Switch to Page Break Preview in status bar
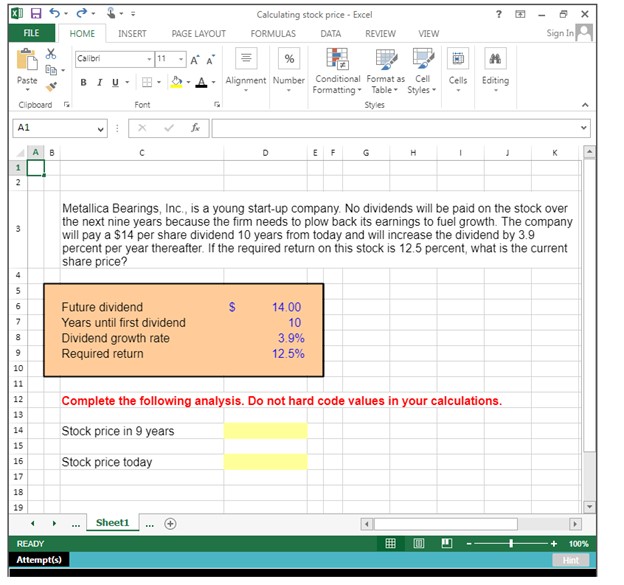Screen dimensions: 624x585 pos(447,543)
